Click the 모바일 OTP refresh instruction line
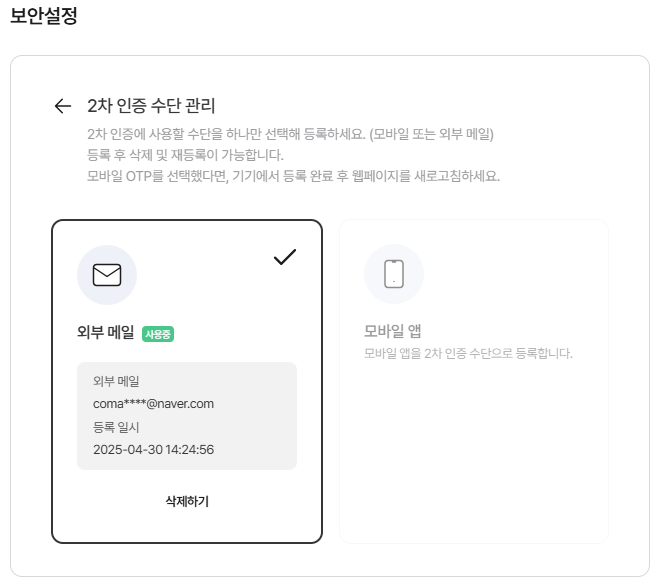The image size is (654, 580). [x=293, y=176]
